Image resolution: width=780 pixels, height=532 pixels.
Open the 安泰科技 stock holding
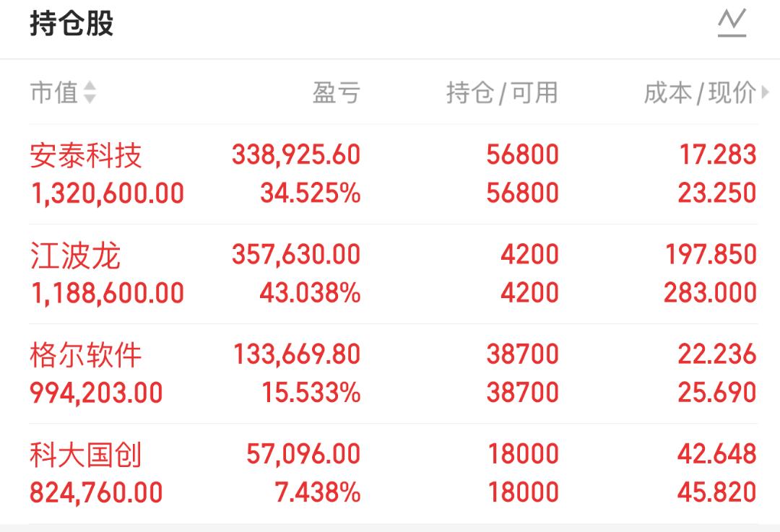(86, 155)
